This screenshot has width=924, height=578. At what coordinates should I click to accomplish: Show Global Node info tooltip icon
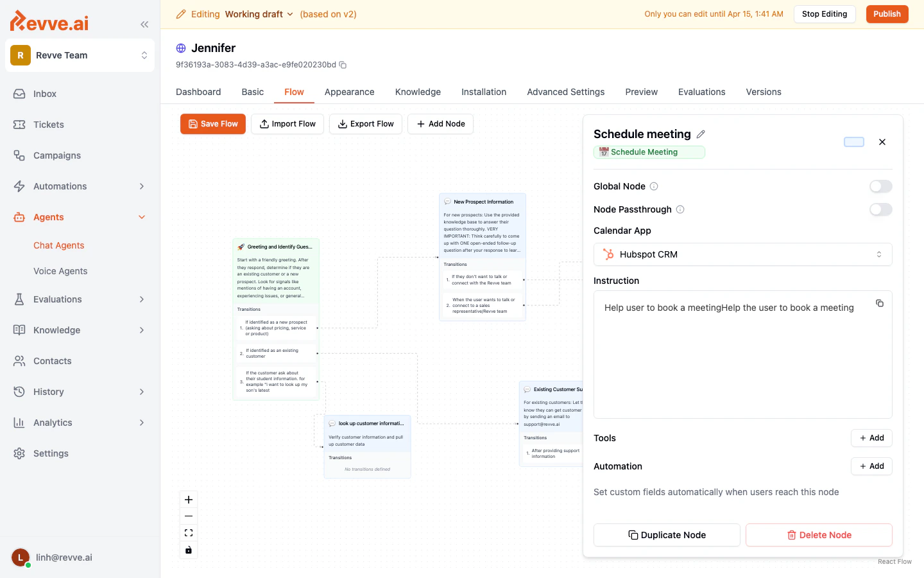[654, 186]
